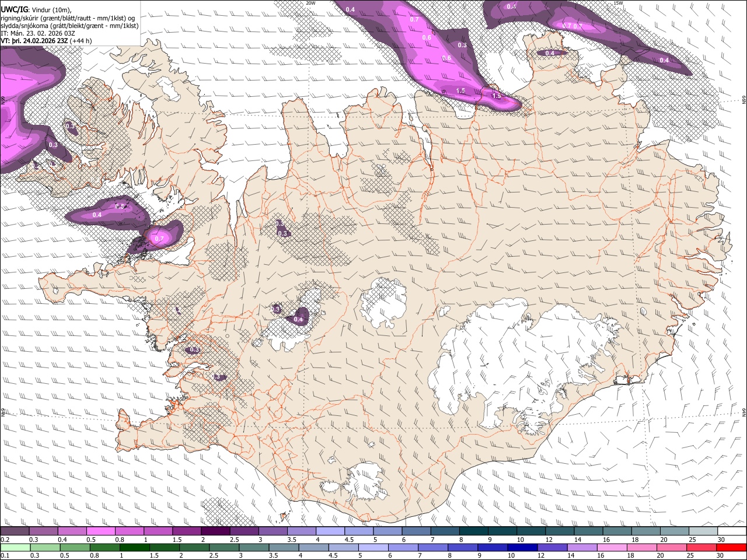Select the 0.3 light green rain legend swatch

click(45, 547)
